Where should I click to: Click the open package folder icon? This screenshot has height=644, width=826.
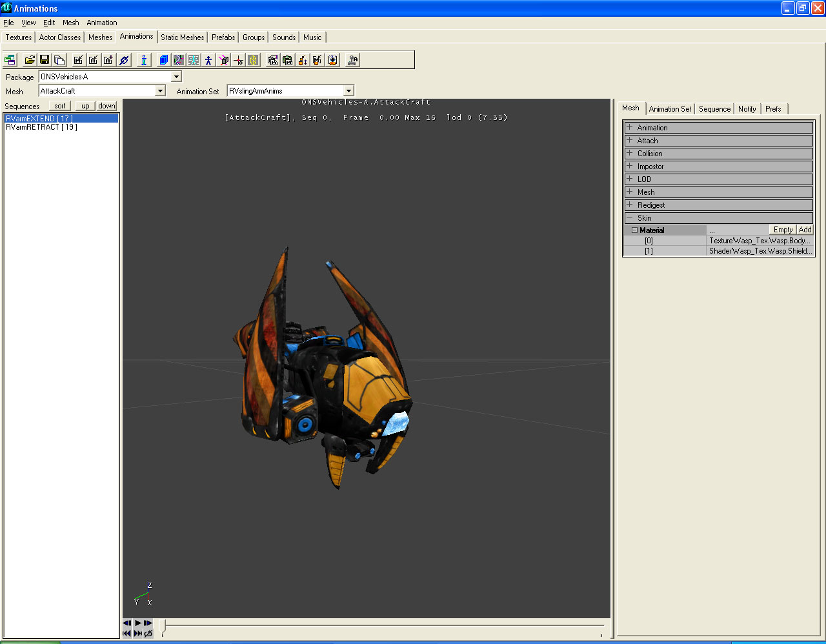(30, 60)
